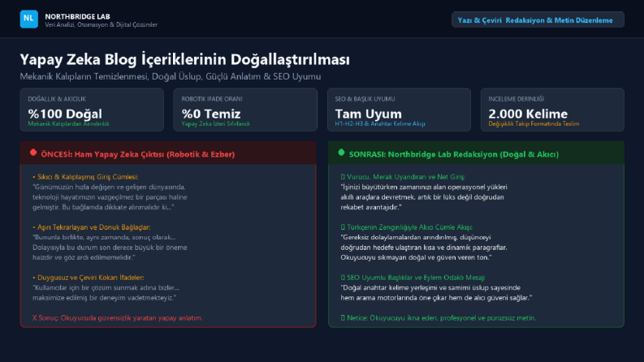Click the 'İNCELEME DERİNLİĞİ' label
The width and height of the screenshot is (644, 362).
(x=516, y=99)
